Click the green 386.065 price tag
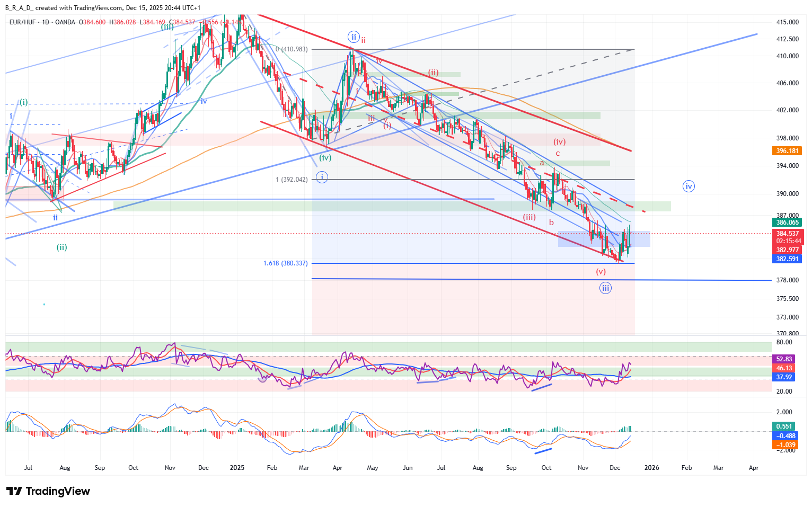The width and height of the screenshot is (812, 507). point(787,223)
